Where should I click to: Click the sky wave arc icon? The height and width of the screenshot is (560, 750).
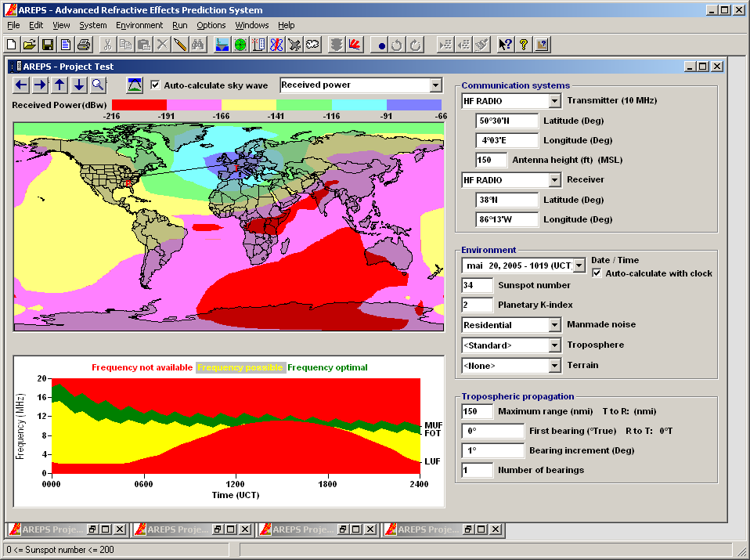pos(135,85)
